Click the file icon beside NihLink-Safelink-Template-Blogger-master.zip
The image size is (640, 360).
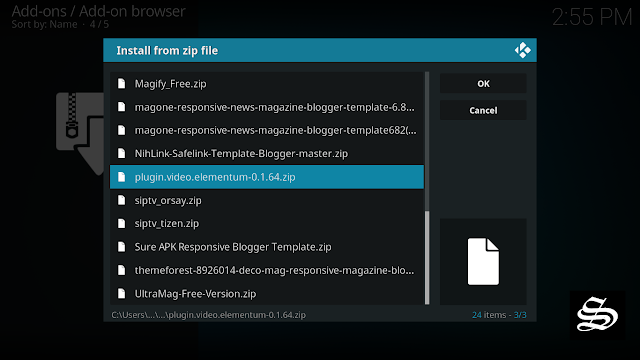click(x=121, y=153)
